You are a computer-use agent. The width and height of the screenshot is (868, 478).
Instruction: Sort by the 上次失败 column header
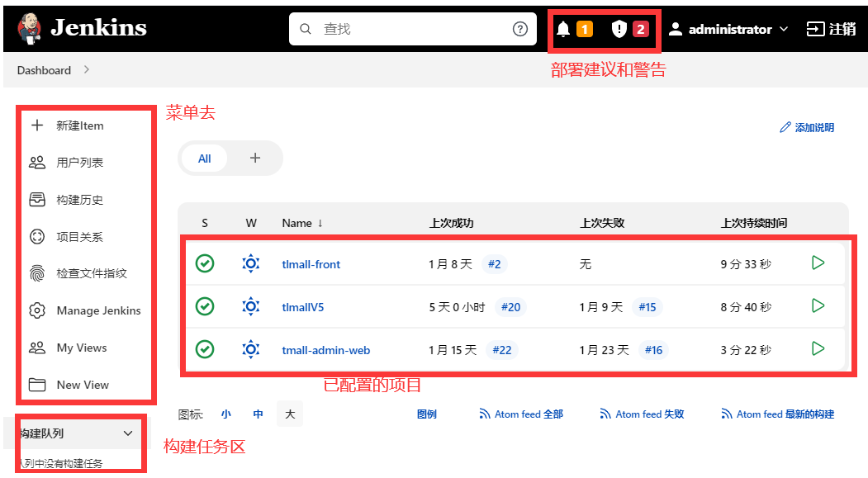(602, 223)
